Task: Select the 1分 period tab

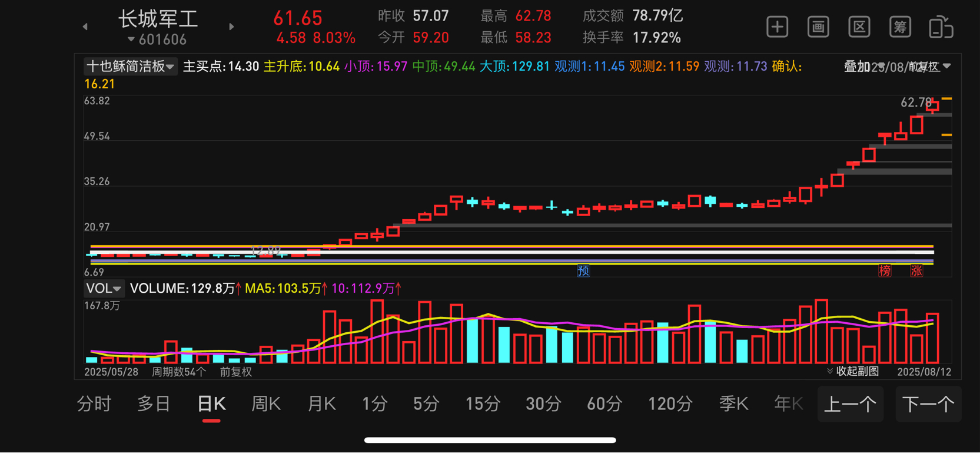Action: coord(375,404)
